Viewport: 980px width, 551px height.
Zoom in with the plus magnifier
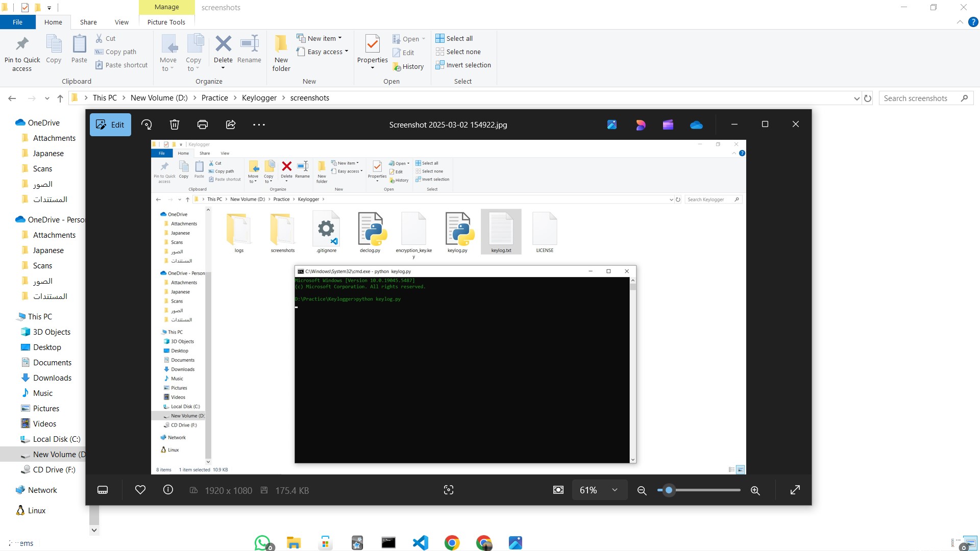755,490
